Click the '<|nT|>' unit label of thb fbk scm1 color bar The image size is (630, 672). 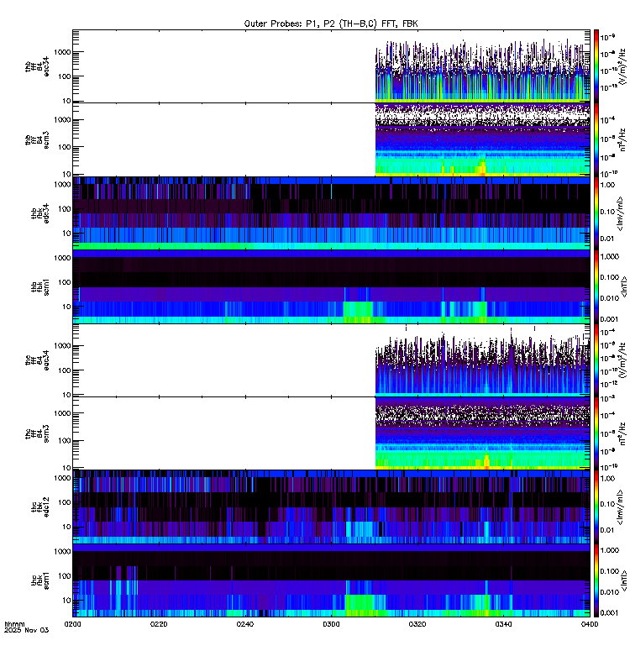click(x=623, y=286)
